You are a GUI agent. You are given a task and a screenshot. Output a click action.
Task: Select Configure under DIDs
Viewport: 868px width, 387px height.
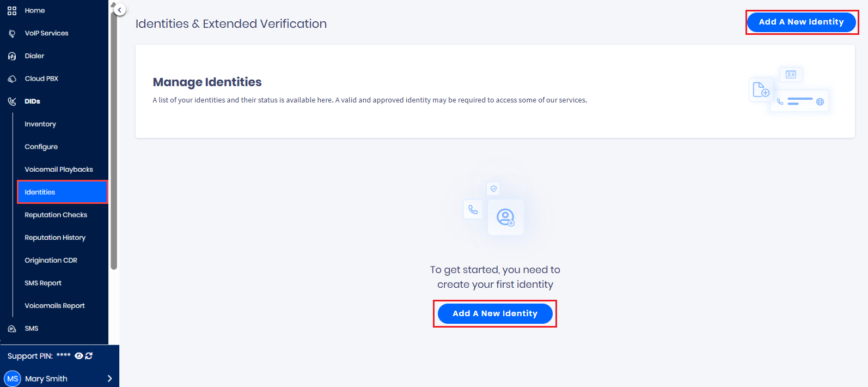coord(41,146)
